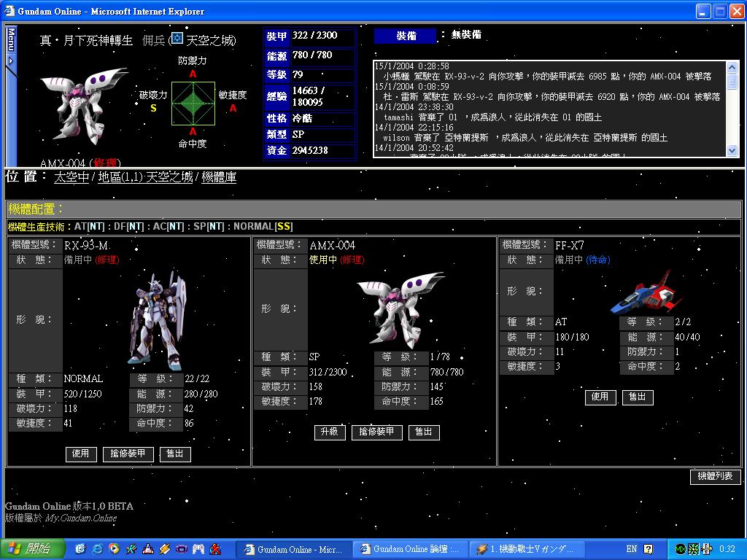Click the pilot name 真・月下死神轉生
This screenshot has width=747, height=560.
[x=87, y=41]
